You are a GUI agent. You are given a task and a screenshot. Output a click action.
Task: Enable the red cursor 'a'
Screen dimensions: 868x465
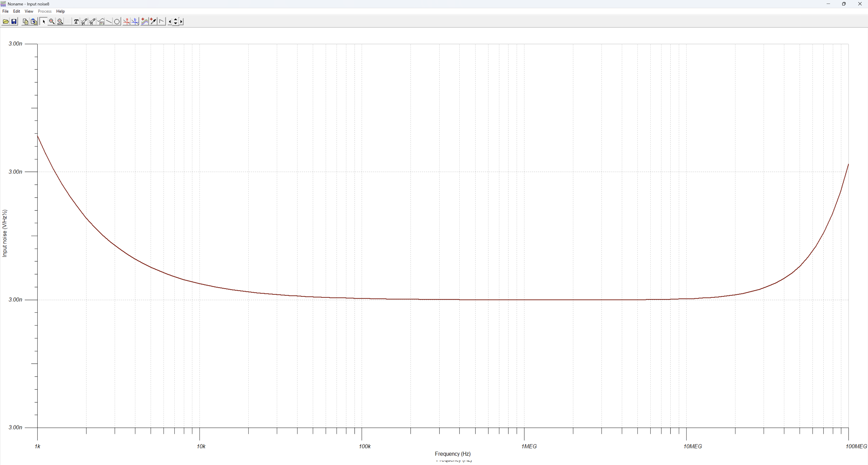pos(127,21)
